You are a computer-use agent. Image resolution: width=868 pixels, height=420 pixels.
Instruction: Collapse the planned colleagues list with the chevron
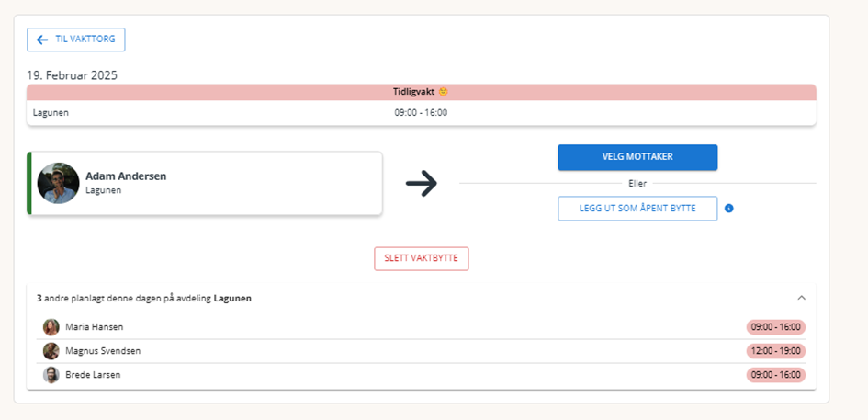(x=801, y=298)
